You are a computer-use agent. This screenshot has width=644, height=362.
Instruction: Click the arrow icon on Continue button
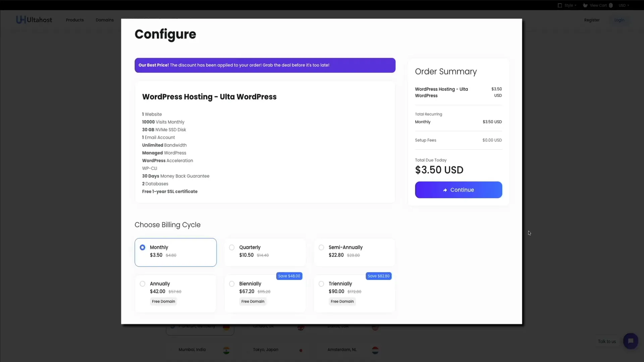click(445, 190)
